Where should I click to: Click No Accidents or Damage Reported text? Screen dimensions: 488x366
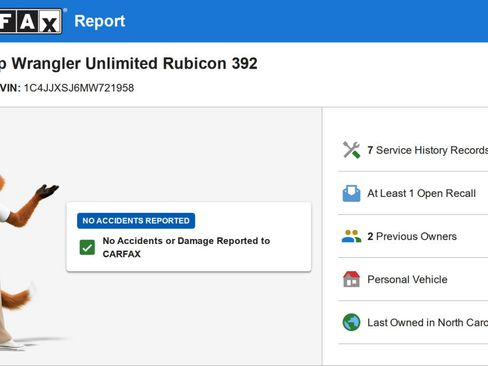[186, 247]
